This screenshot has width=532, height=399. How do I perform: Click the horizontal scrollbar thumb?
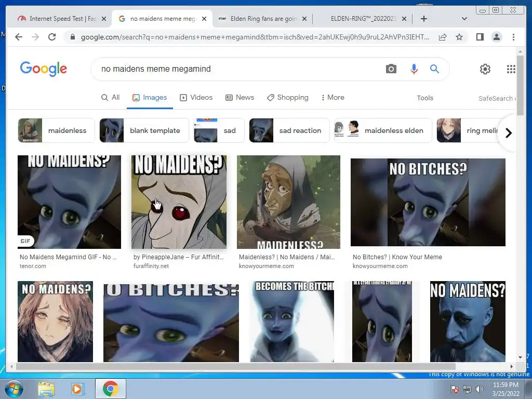[236, 366]
